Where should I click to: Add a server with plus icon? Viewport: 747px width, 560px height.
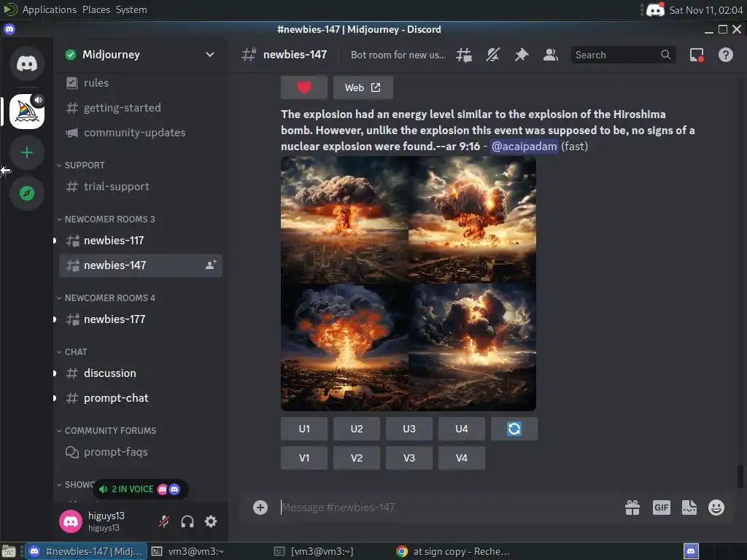click(27, 152)
